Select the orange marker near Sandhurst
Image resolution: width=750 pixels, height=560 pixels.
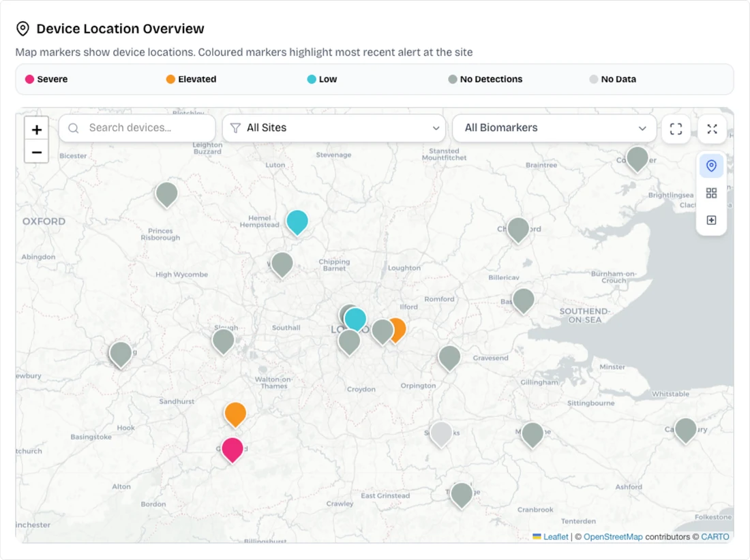[x=235, y=415]
